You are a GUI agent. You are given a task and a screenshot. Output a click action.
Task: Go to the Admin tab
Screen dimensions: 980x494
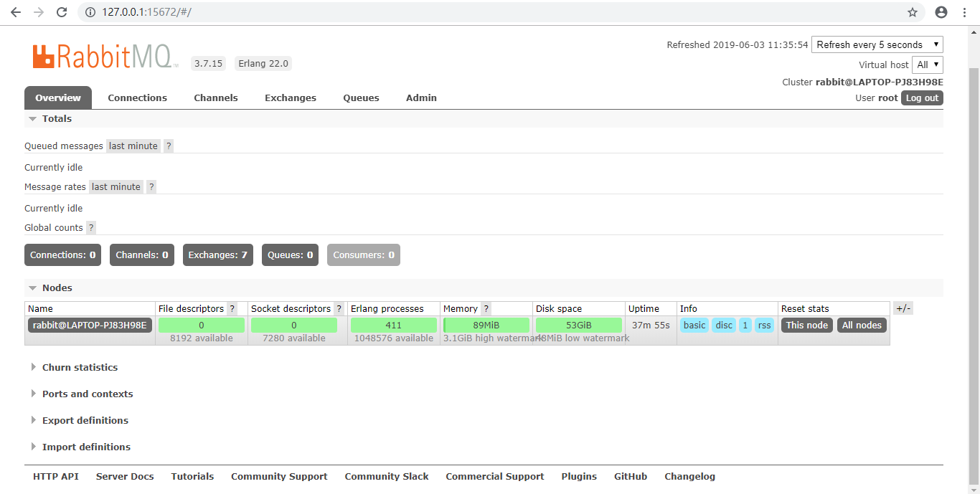[421, 98]
